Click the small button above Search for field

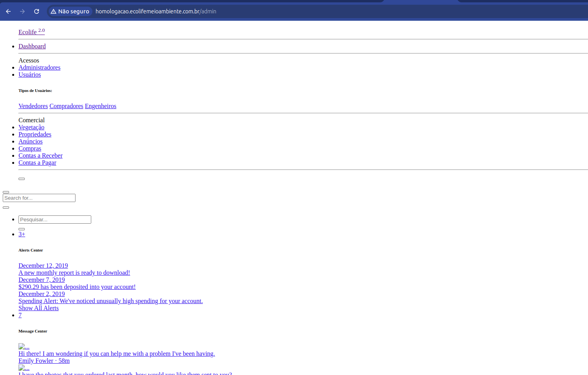[6, 192]
